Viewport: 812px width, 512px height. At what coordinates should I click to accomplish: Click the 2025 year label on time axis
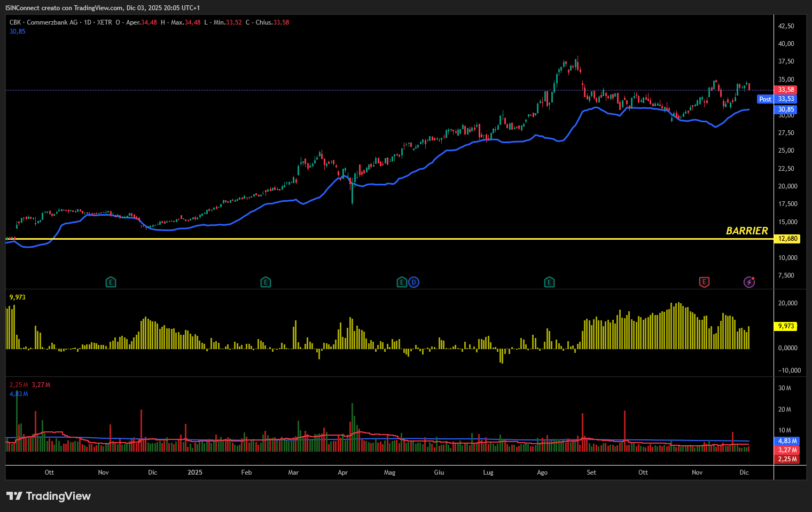195,472
